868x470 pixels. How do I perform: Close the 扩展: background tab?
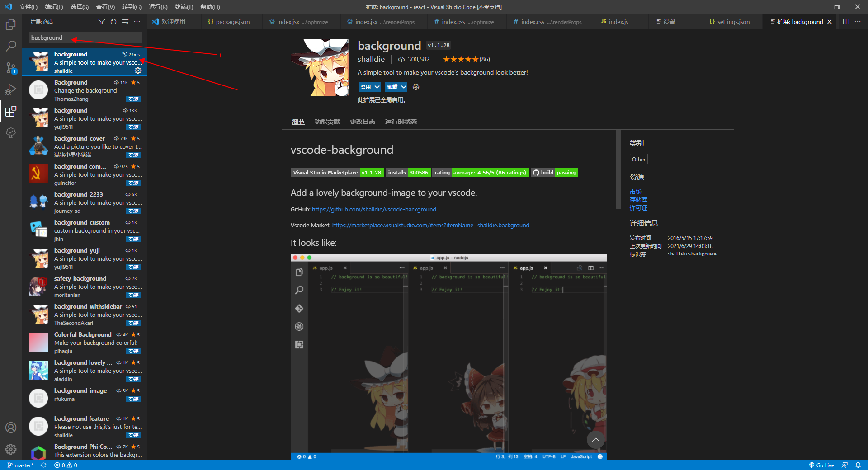point(830,22)
